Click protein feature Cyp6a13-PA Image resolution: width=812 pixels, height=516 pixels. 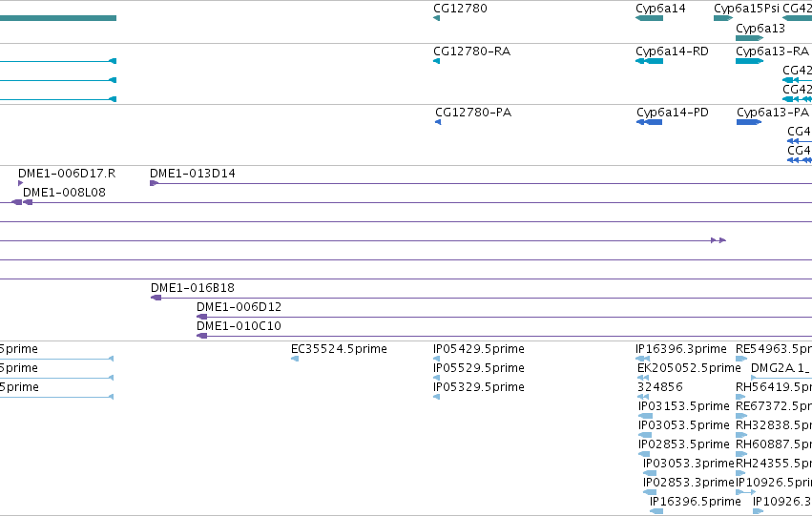pos(773,113)
